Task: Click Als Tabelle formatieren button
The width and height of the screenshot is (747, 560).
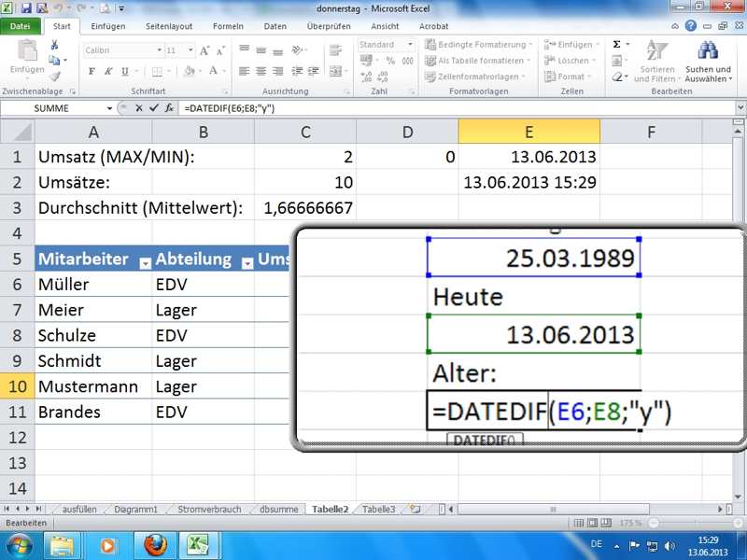Action: pyautogui.click(x=477, y=61)
